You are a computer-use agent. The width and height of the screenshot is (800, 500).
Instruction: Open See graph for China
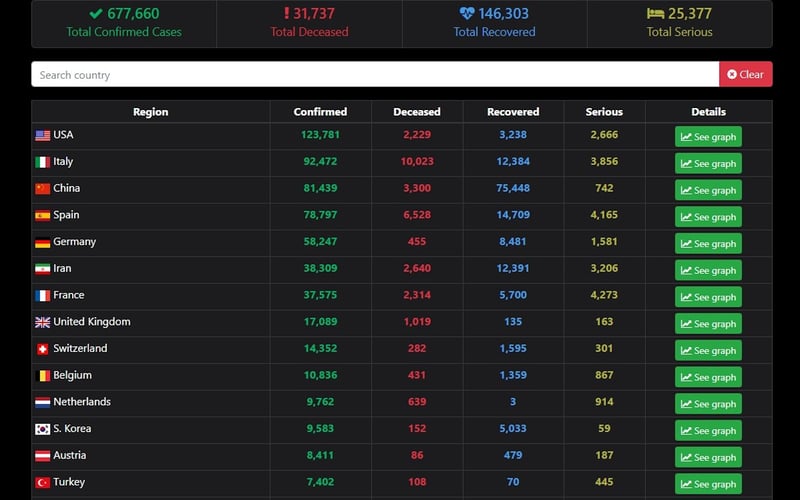point(708,190)
